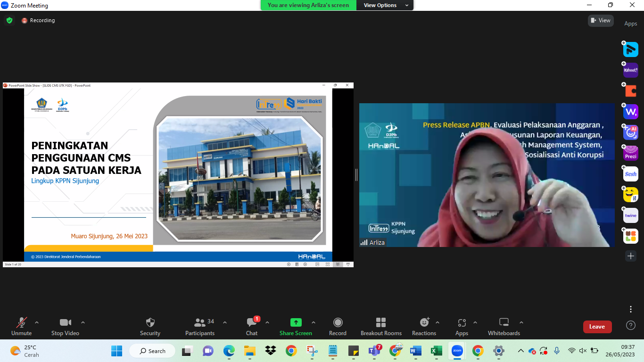
Task: Open Excel from taskbar
Action: 436,351
